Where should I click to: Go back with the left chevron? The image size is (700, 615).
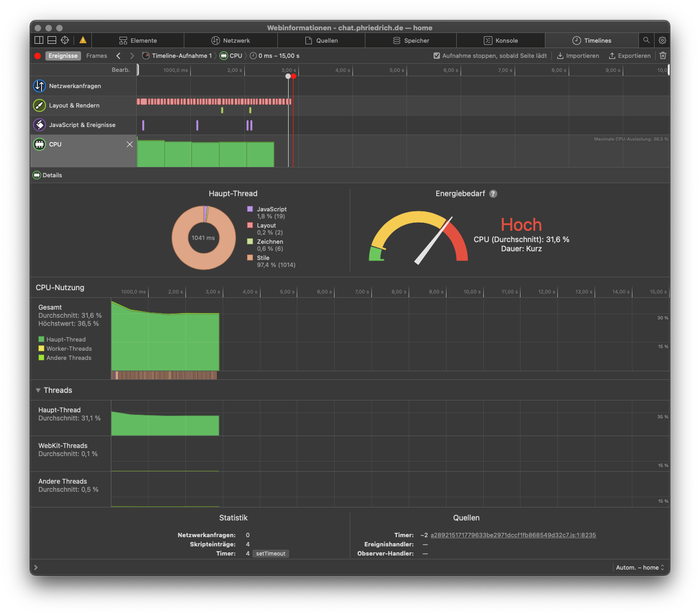[x=118, y=56]
